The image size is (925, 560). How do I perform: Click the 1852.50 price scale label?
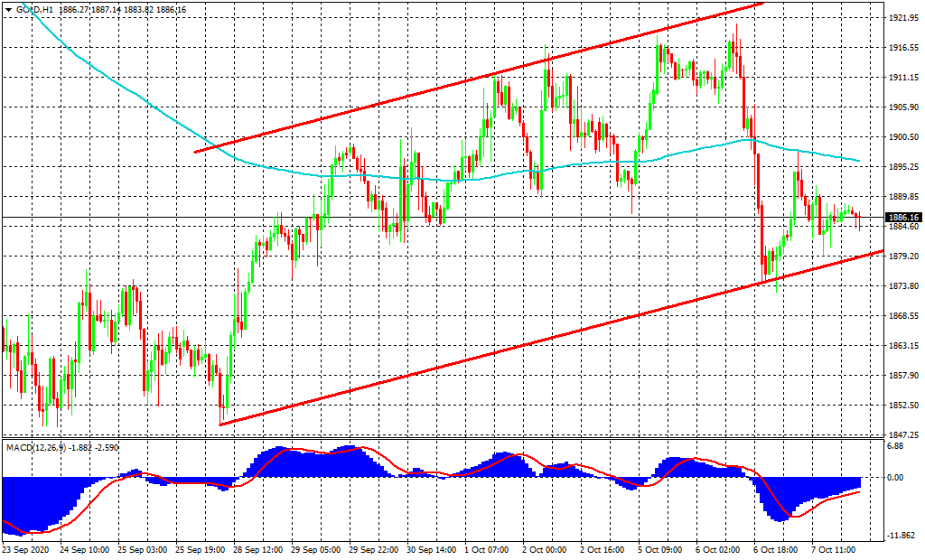[902, 406]
